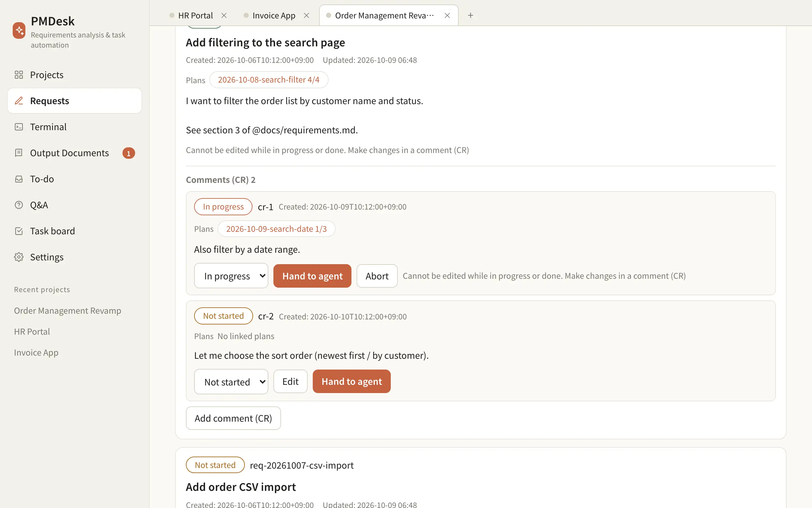Open Task board from the sidebar

click(75, 231)
